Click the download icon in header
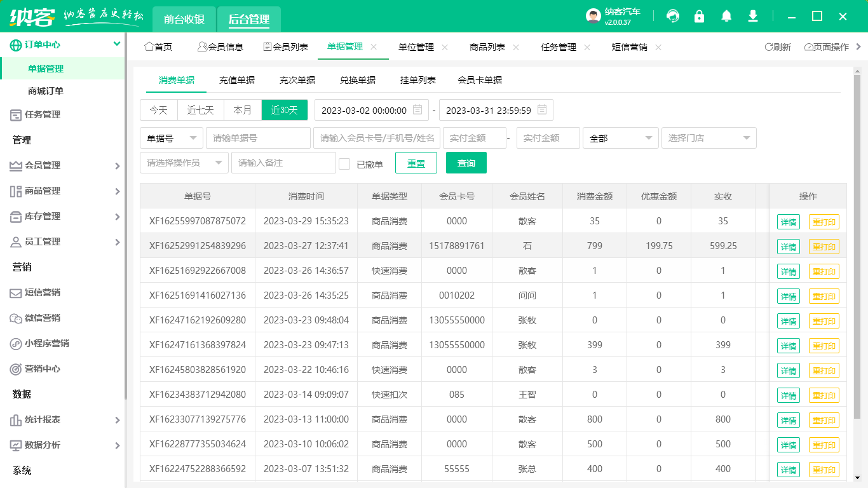This screenshot has height=488, width=868. pos(753,17)
